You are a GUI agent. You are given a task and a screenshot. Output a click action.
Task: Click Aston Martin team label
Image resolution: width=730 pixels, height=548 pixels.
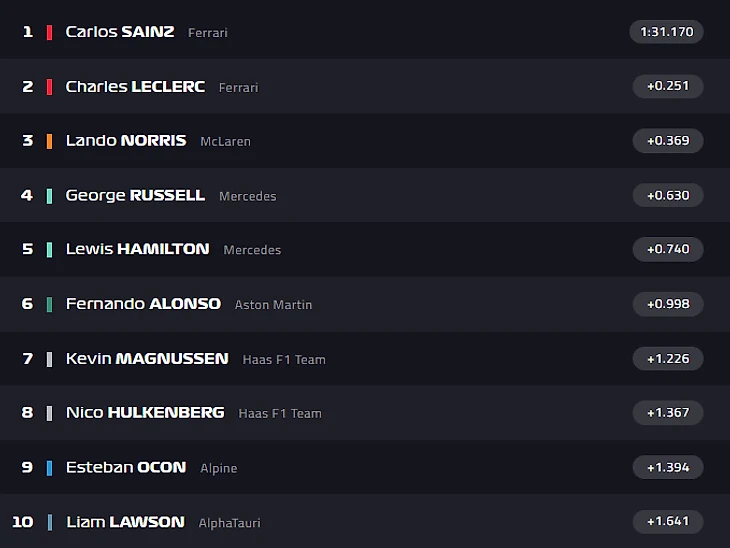tap(273, 305)
